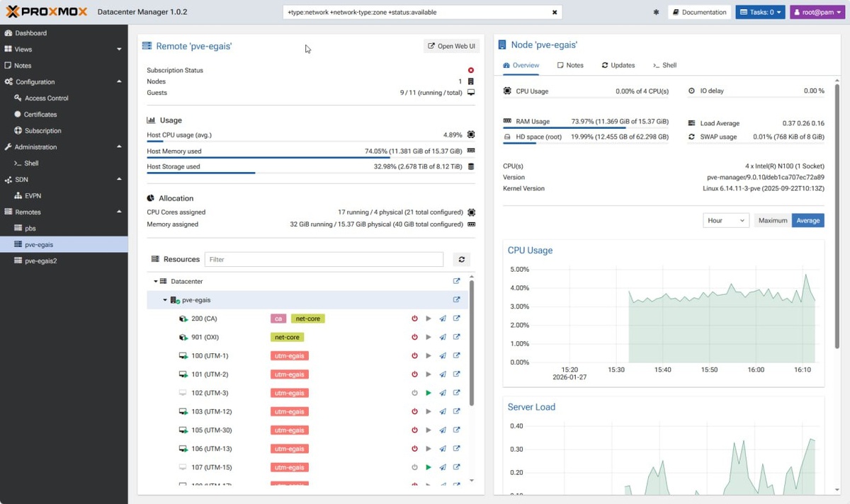Collapse the pve-egais tree node

[x=165, y=300]
